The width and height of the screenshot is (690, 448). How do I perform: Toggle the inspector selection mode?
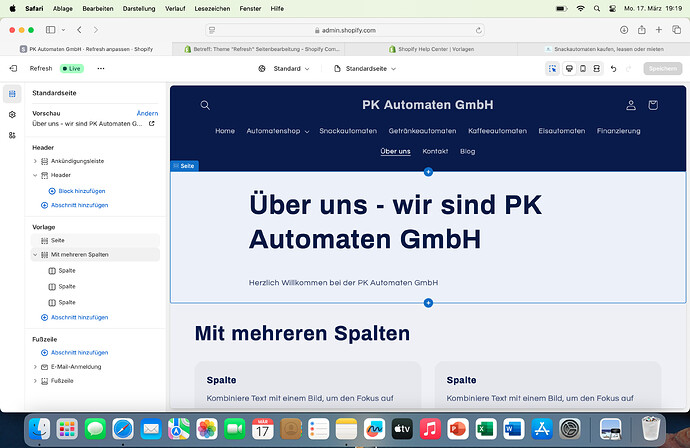(x=552, y=69)
